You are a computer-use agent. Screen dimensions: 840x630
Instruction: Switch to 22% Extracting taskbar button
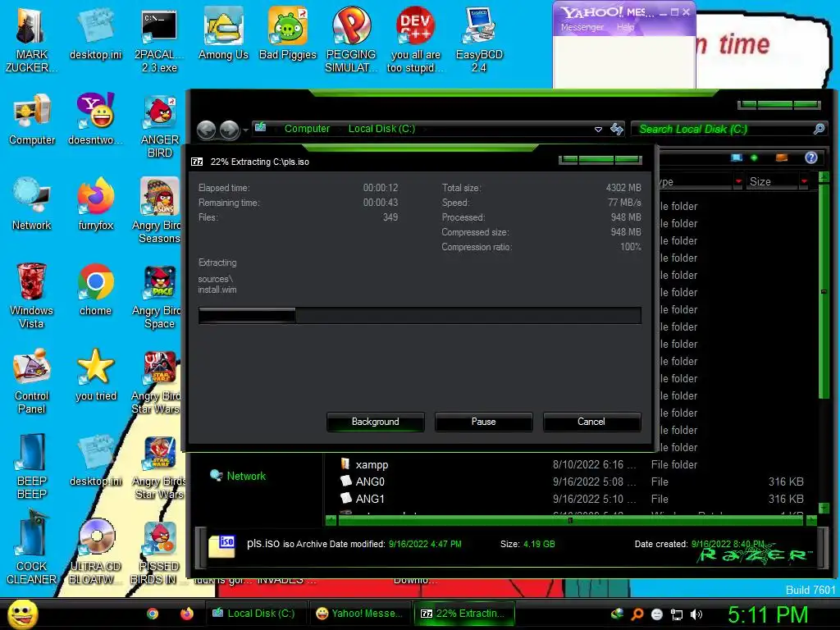tap(464, 614)
